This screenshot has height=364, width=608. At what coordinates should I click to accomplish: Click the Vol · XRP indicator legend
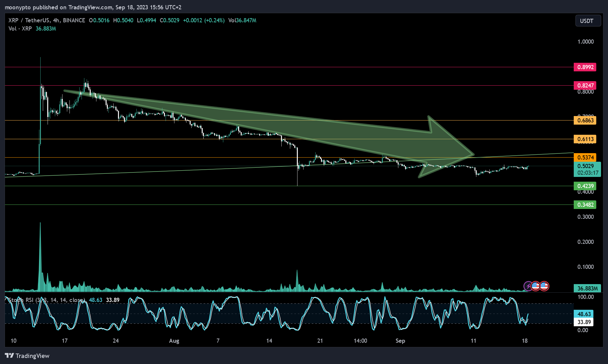[x=20, y=29]
